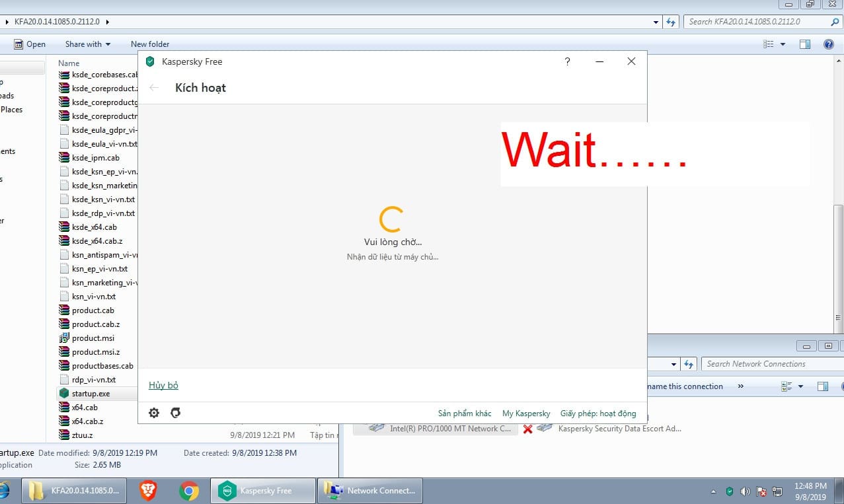Expand Network Connections toolbar overflow chevron

[x=740, y=386]
